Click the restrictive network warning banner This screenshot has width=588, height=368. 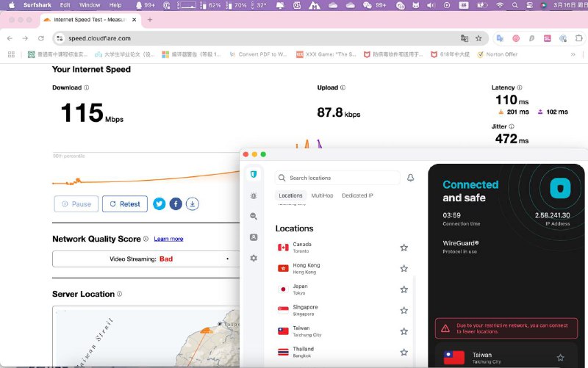pos(506,328)
